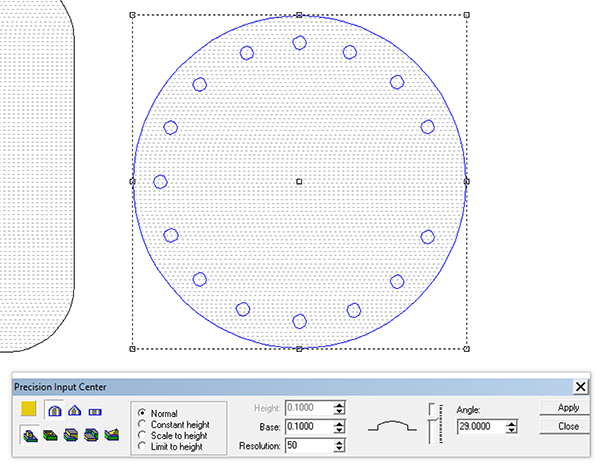The width and height of the screenshot is (600, 468).
Task: Select the topmost small circle in the ring
Action: pyautogui.click(x=300, y=43)
